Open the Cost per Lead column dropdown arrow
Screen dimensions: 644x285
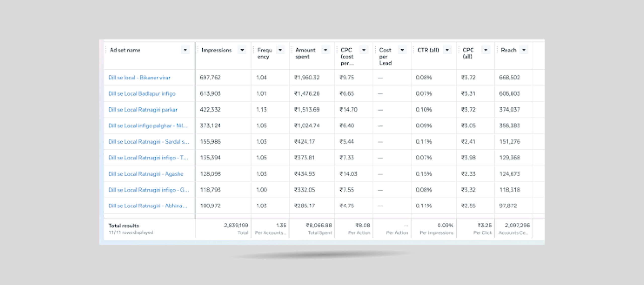[x=402, y=50]
